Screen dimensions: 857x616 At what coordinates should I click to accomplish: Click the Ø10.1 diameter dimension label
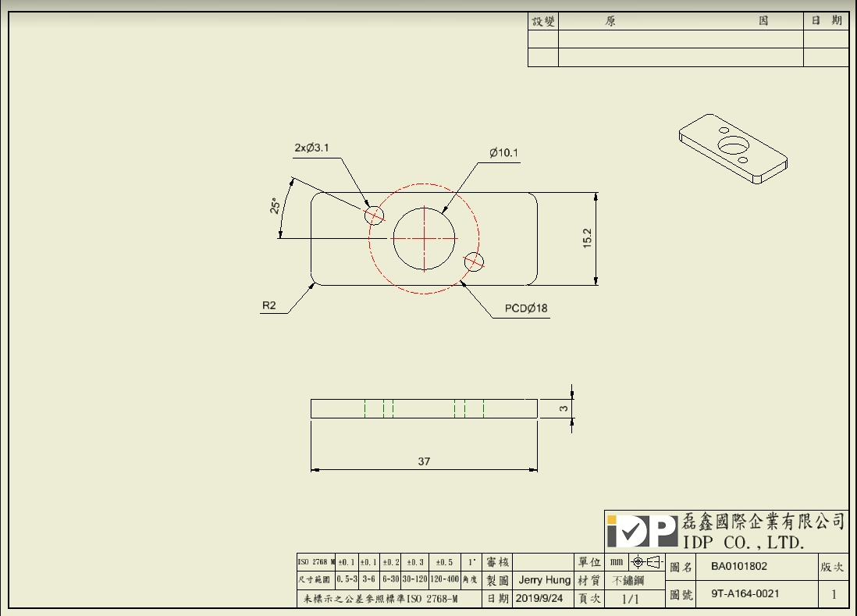(503, 153)
